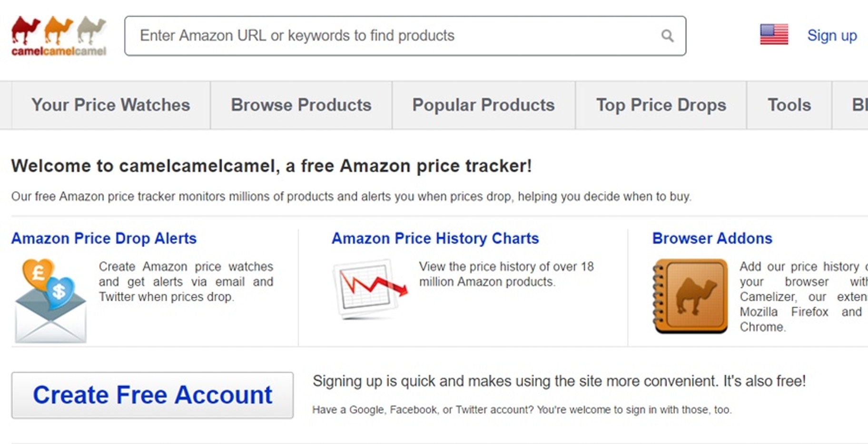Click the envelope price drop alerts icon
The image size is (868, 444).
(50, 301)
